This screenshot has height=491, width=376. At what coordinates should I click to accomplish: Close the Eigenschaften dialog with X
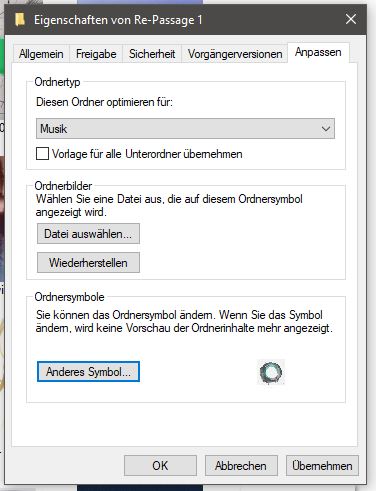(x=351, y=19)
